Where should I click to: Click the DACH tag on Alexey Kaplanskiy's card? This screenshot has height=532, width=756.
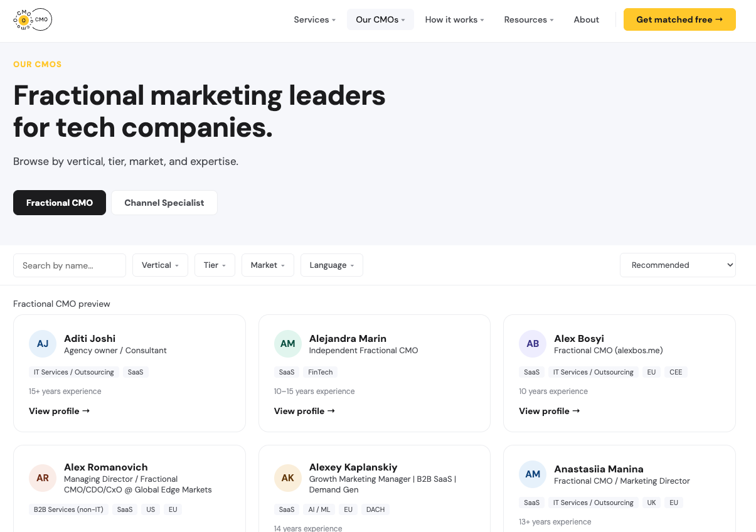(375, 509)
